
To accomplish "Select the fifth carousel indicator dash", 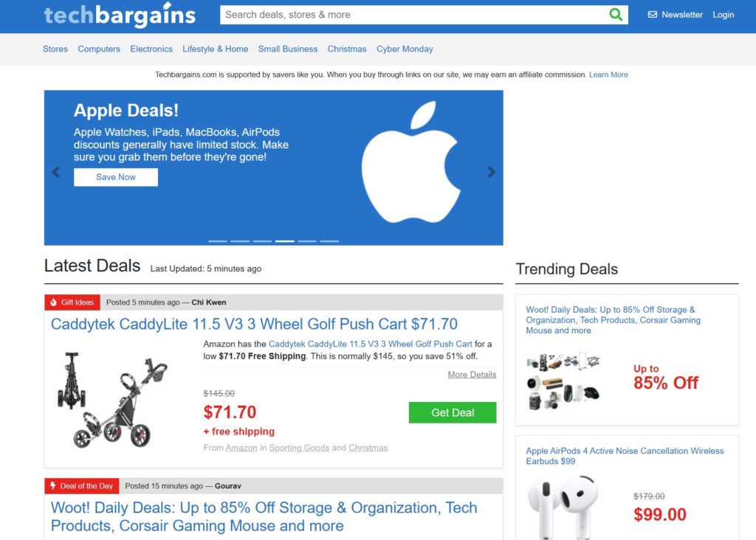I will (x=307, y=240).
